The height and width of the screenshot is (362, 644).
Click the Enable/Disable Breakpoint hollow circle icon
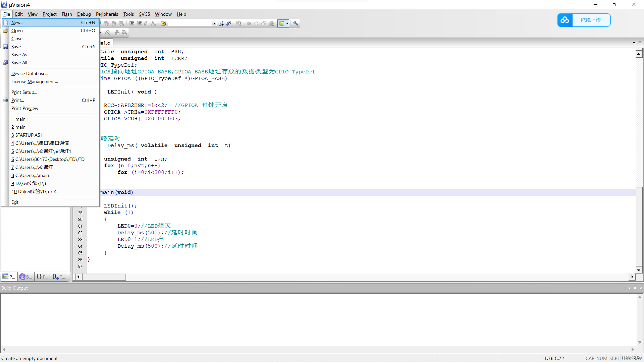256,23
